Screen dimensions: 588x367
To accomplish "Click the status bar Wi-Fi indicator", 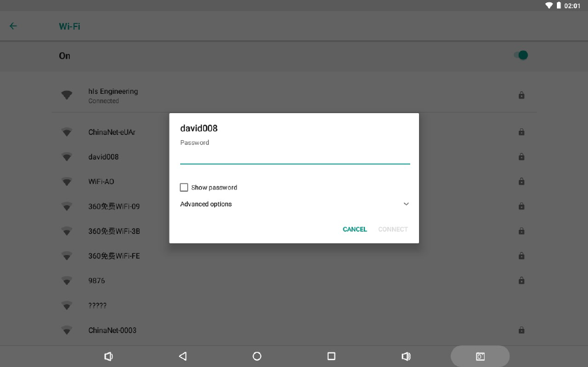I will 549,6.
